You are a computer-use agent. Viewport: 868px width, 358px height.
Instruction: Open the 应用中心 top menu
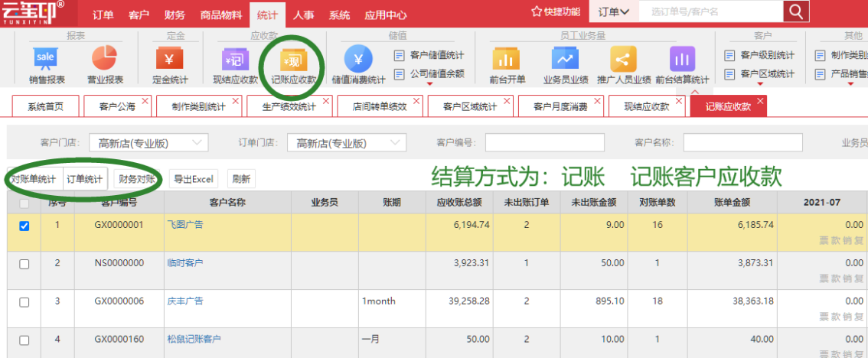[385, 15]
